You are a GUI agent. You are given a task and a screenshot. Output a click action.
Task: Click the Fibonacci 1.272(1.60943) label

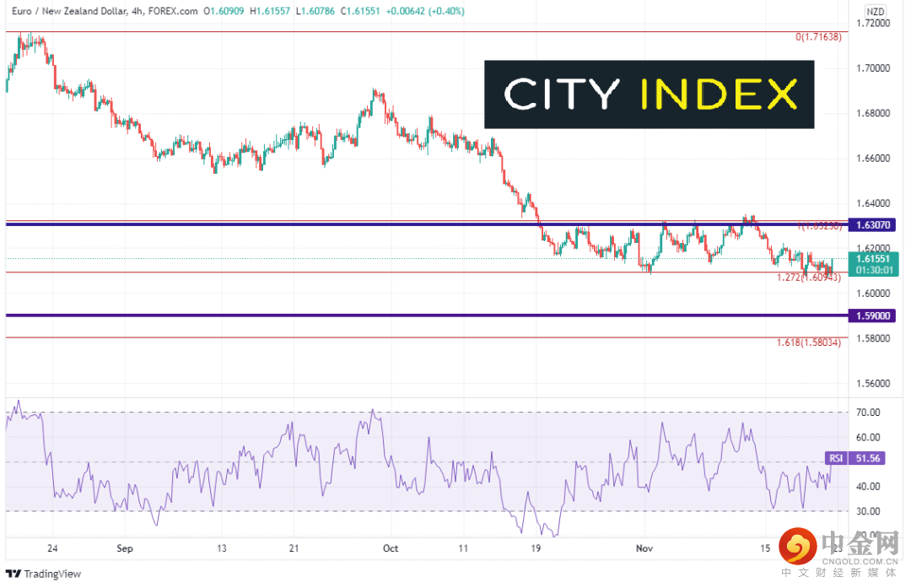click(809, 278)
